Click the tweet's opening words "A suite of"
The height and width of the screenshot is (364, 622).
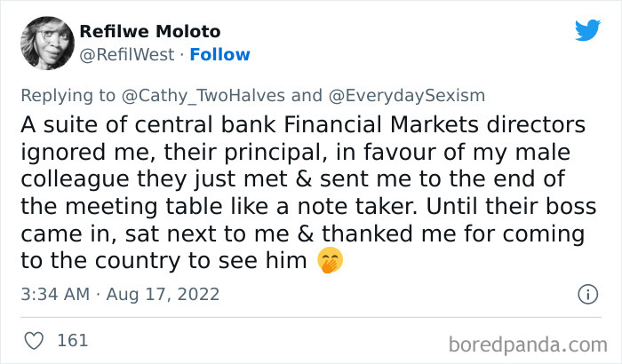coord(77,123)
